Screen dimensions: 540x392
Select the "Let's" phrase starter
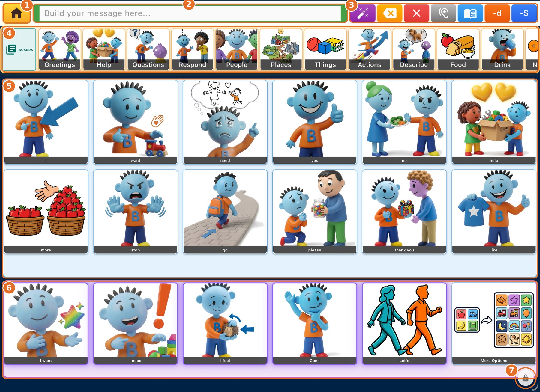404,324
